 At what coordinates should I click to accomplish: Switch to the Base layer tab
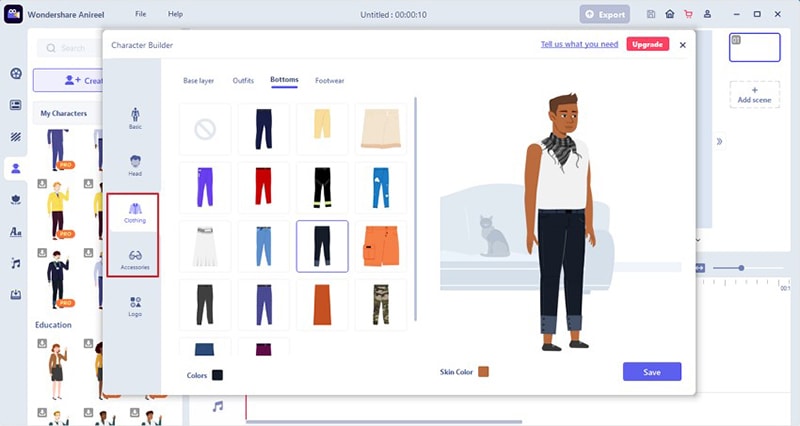point(198,81)
